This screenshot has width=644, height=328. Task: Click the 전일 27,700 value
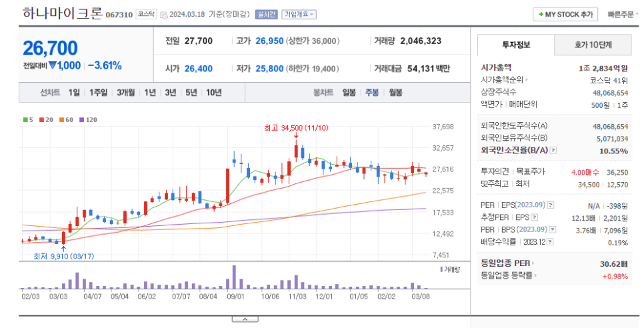point(199,41)
